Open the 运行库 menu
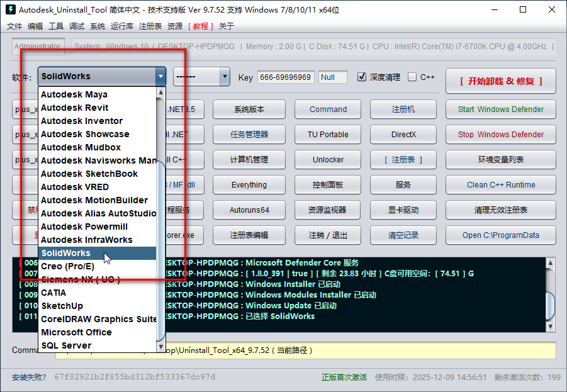The height and width of the screenshot is (392, 567). (x=122, y=26)
